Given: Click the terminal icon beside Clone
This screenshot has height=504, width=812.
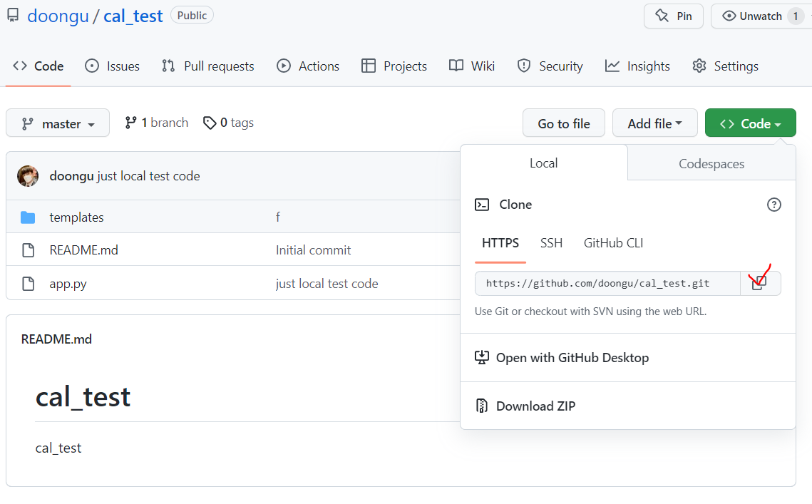Looking at the screenshot, I should click(482, 205).
